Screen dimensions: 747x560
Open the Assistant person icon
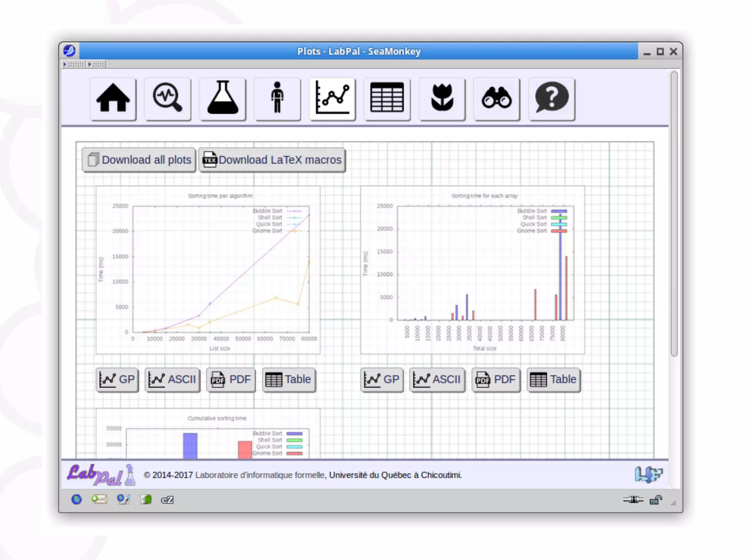(x=278, y=98)
